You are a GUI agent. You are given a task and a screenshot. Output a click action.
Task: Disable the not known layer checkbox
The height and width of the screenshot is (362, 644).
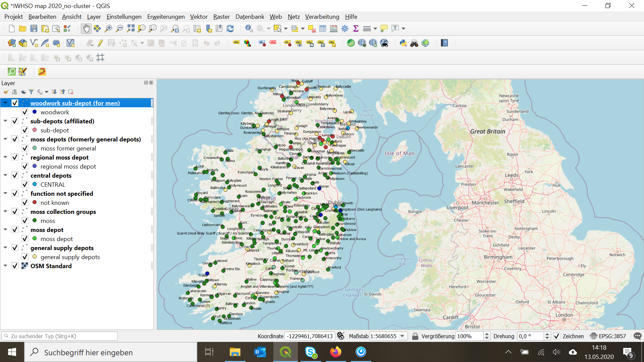coord(25,202)
